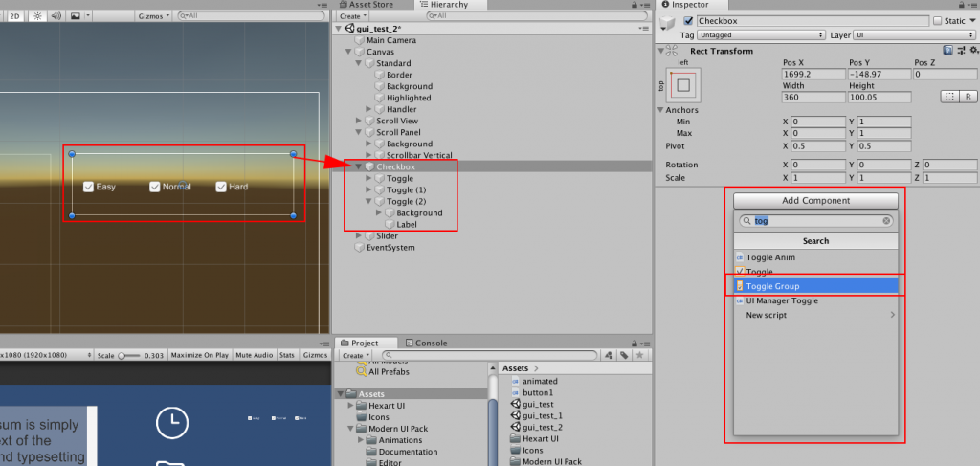Screen dimensions: 980x466
Task: Toggle the Easy checkbox in the scene
Action: 88,187
